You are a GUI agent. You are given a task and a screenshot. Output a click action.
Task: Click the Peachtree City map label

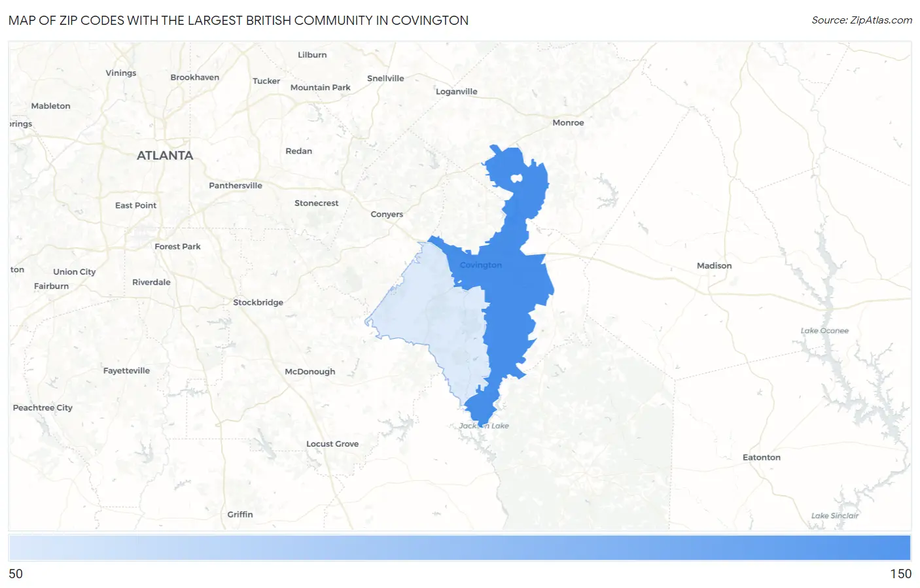coord(43,407)
